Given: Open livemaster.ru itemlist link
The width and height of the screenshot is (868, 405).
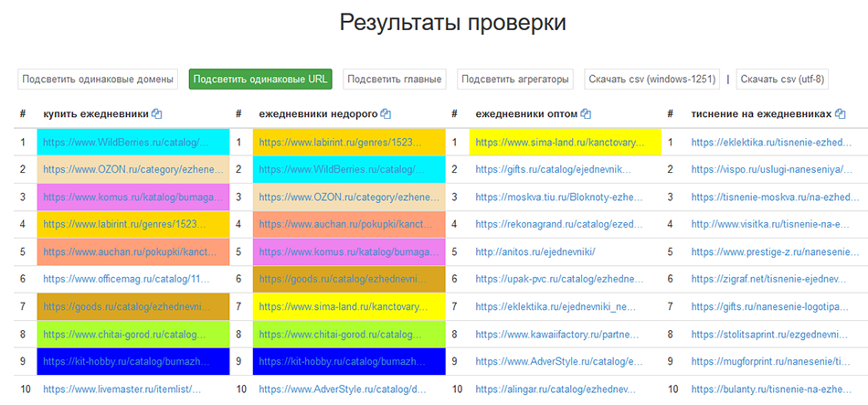Looking at the screenshot, I should 122,389.
